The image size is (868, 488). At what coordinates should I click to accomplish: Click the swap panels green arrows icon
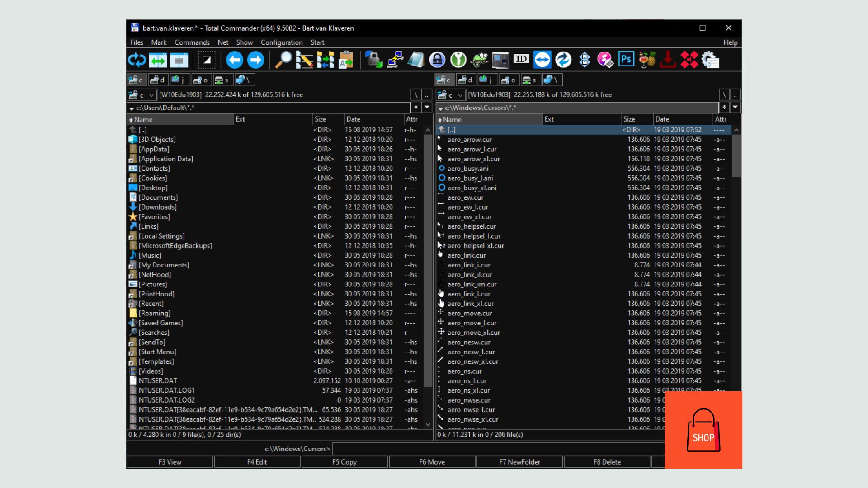158,60
